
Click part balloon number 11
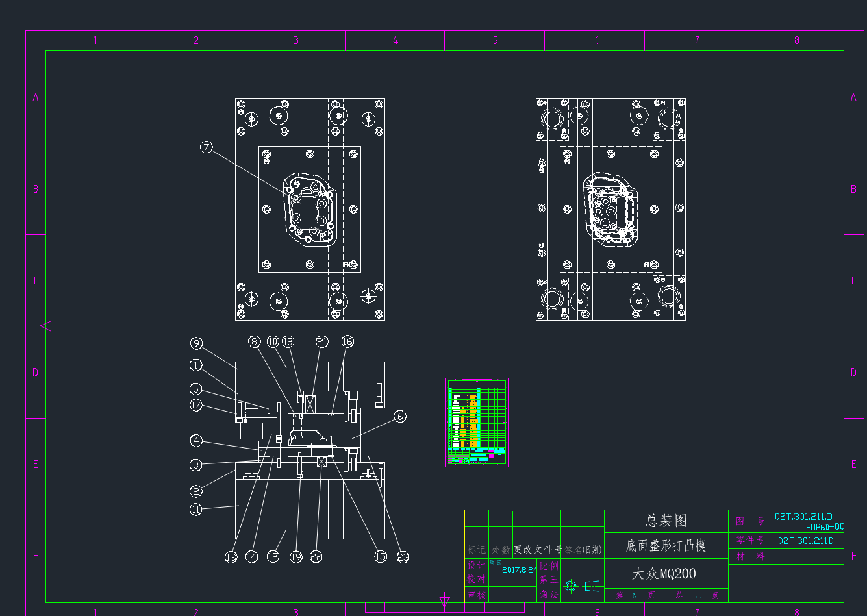[196, 510]
